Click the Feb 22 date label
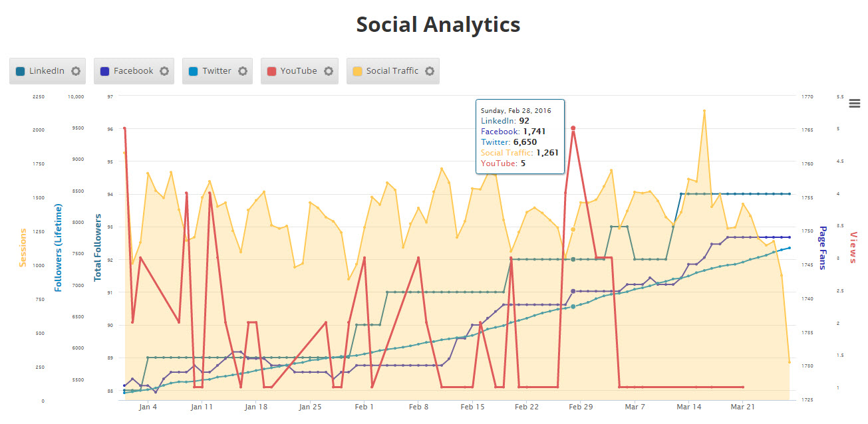Viewport: 868px width, 424px height. pyautogui.click(x=527, y=406)
